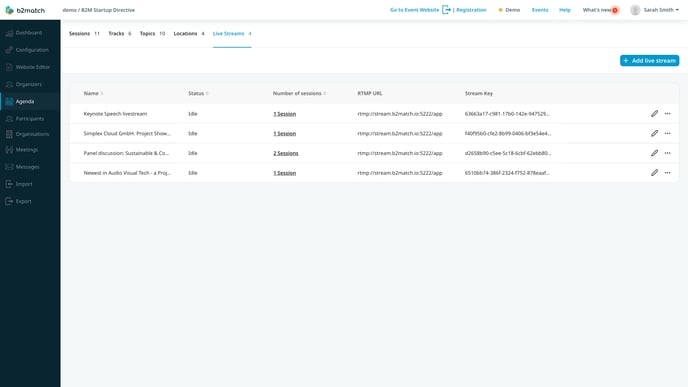Click Newest in Audio Visual Tech name
This screenshot has width=688, height=387.
[127, 173]
